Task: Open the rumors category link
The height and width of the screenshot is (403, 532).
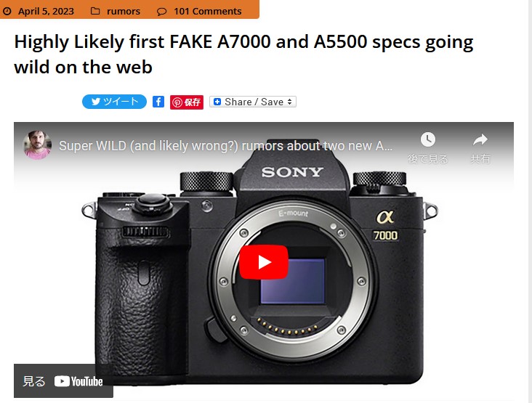Action: (x=124, y=11)
